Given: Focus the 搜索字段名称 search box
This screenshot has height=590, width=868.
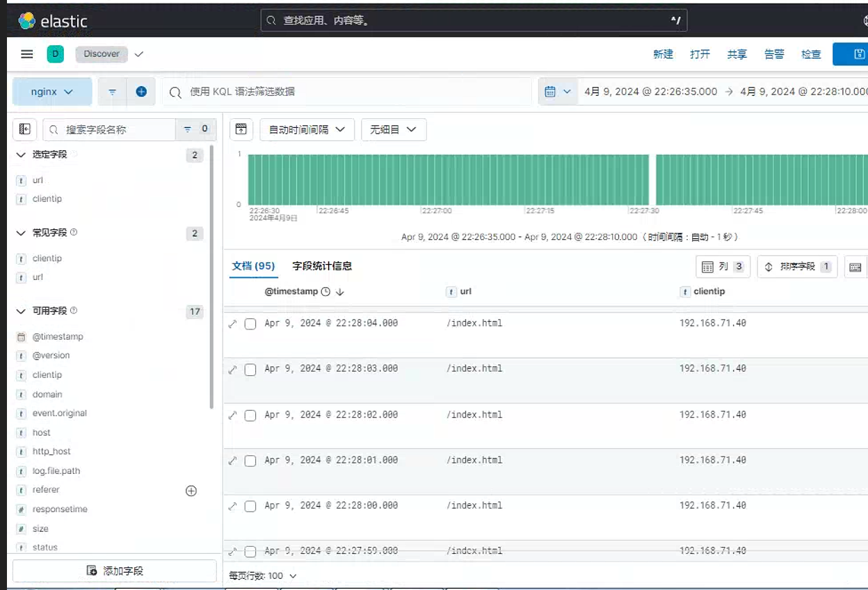Looking at the screenshot, I should pos(109,129).
